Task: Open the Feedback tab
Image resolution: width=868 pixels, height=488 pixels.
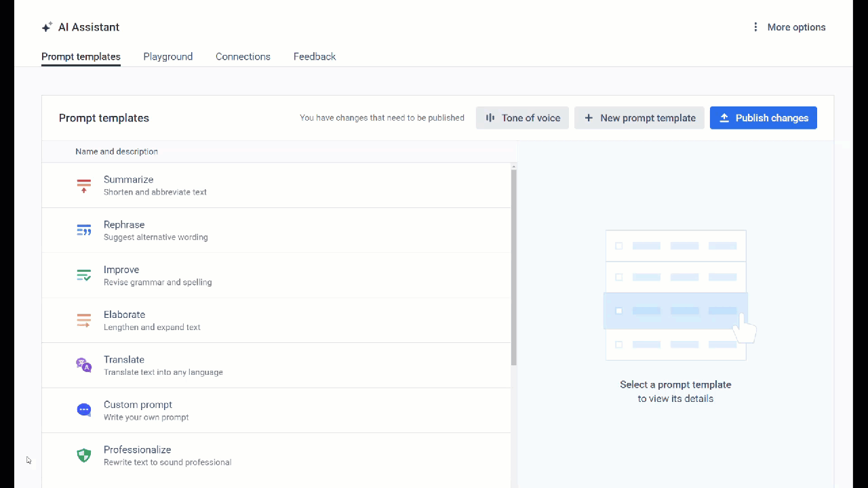Action: click(x=315, y=57)
